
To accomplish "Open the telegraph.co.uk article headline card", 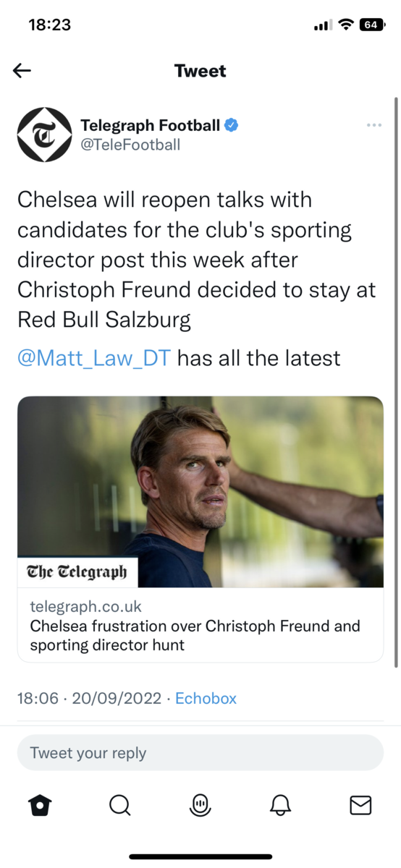I will 200,625.
